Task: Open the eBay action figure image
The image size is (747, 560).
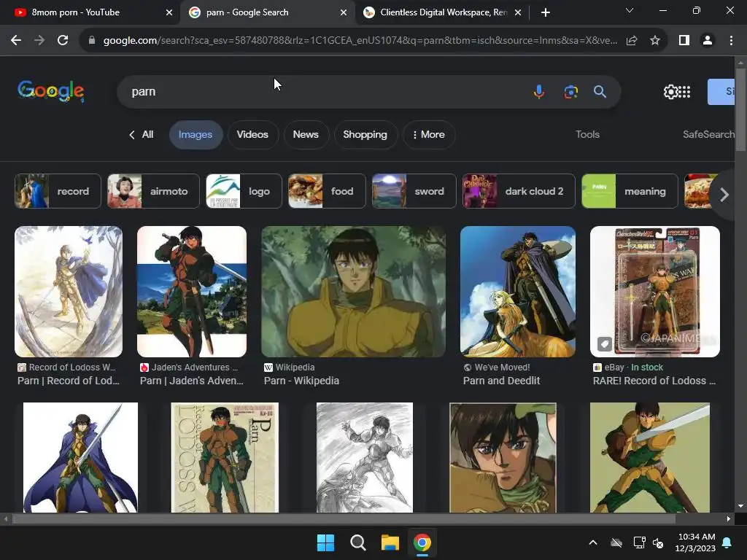Action: (655, 292)
